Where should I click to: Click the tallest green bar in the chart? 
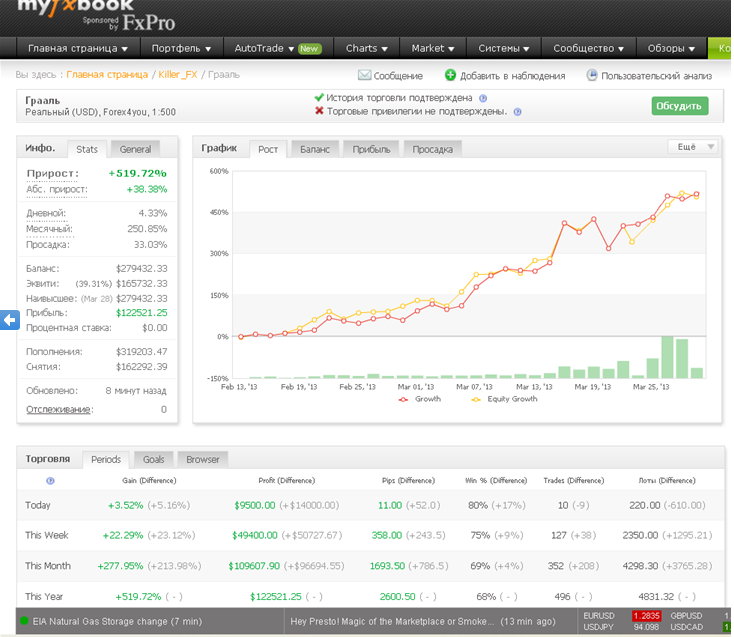tap(667, 357)
